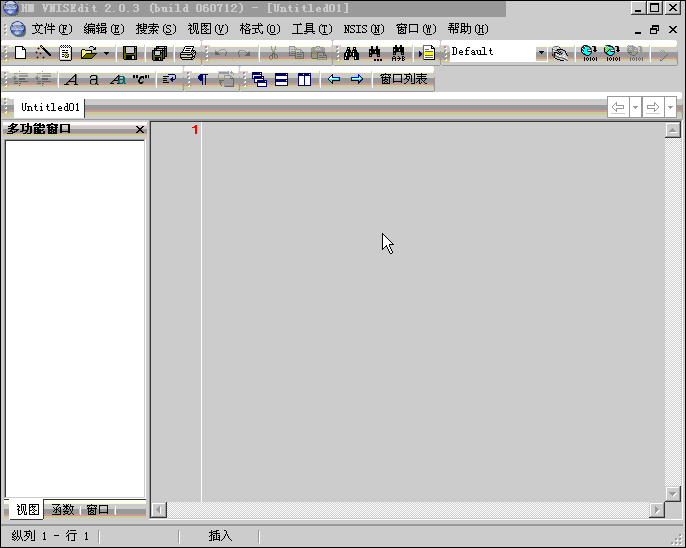Open the 编辑(E) menu
686x548 pixels.
(104, 29)
